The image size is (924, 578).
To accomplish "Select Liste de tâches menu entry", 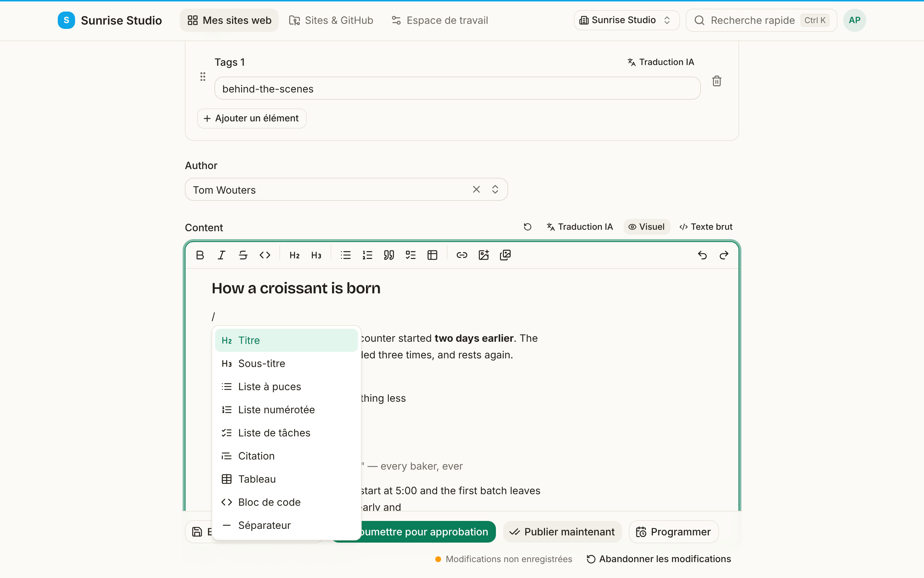I will pos(286,433).
